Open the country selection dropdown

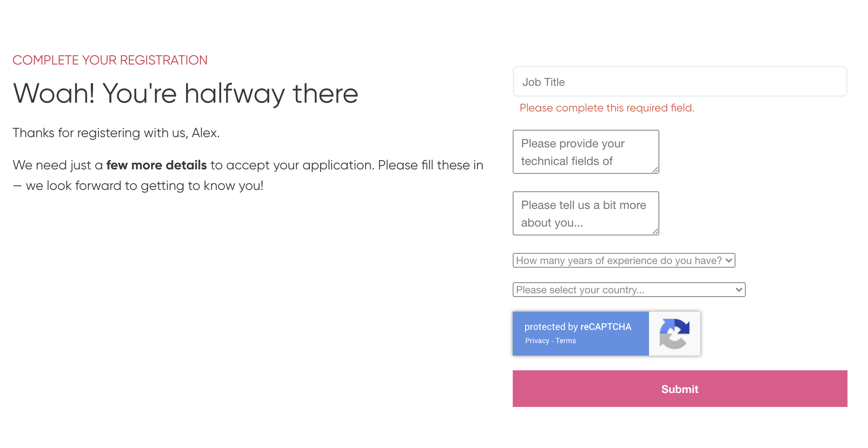[629, 290]
